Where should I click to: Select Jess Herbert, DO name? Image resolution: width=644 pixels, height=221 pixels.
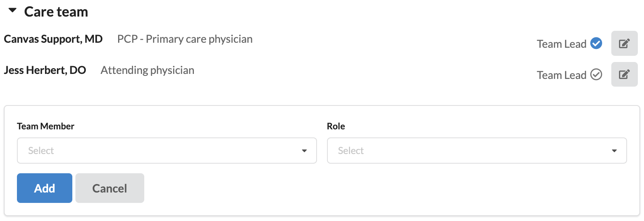(x=45, y=70)
